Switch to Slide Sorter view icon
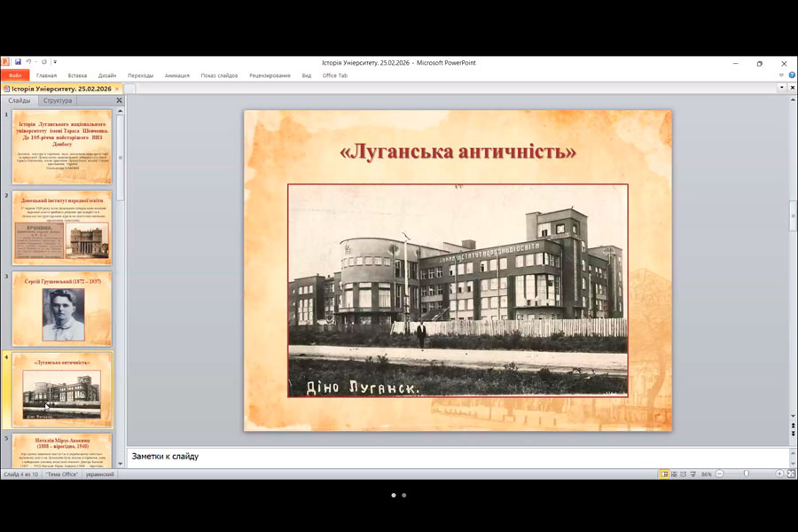This screenshot has height=532, width=798. [x=673, y=474]
